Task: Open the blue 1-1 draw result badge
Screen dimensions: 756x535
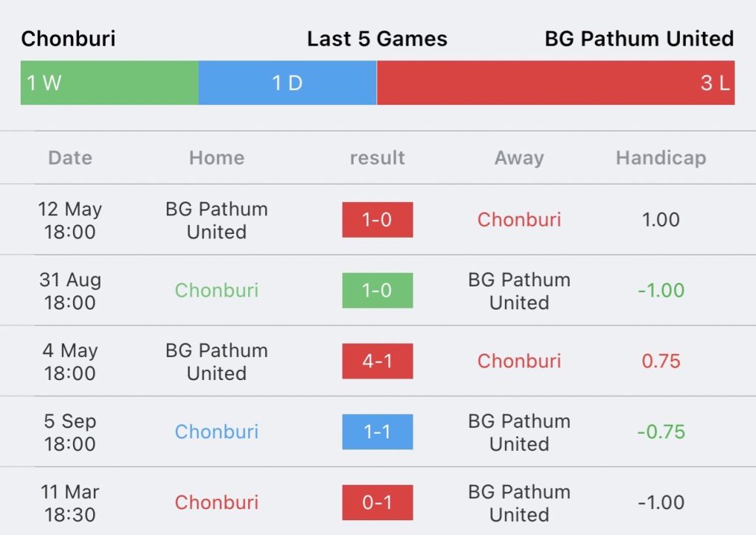Action: [377, 432]
